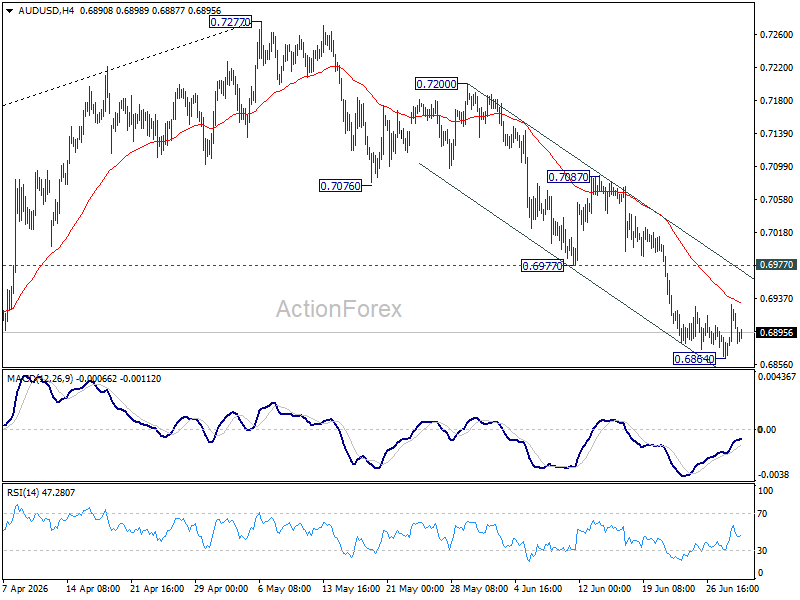Click the RSI scale value 100
Screen dimensions: 800x600
[766, 491]
